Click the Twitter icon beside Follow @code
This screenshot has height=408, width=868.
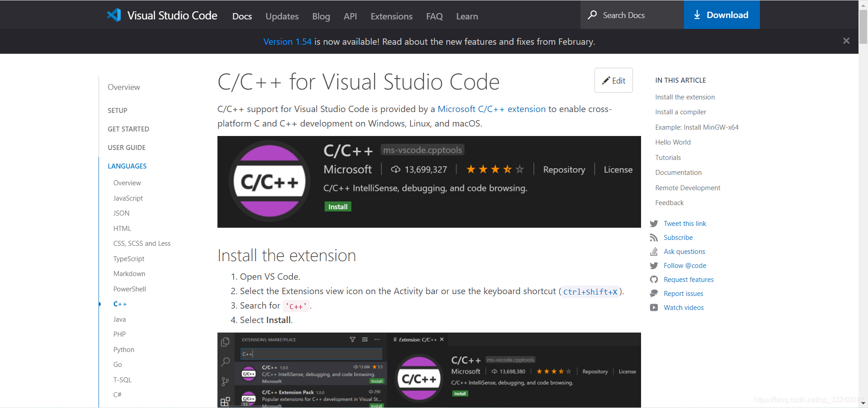coord(654,266)
